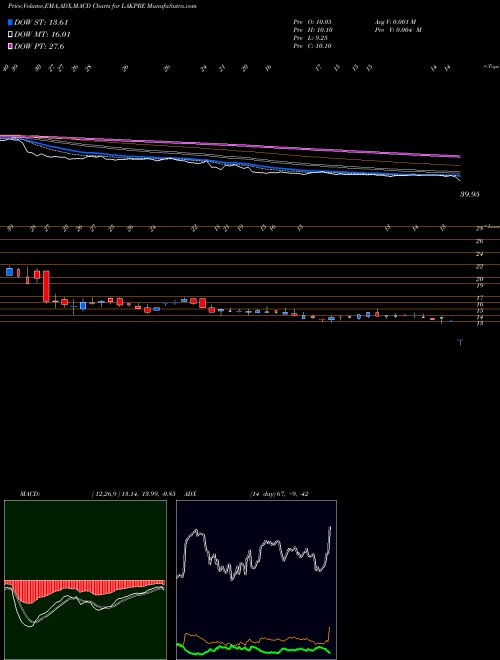Screen dimensions: 500x660
Task: Click the 26 price axis label
Action: 479,241
